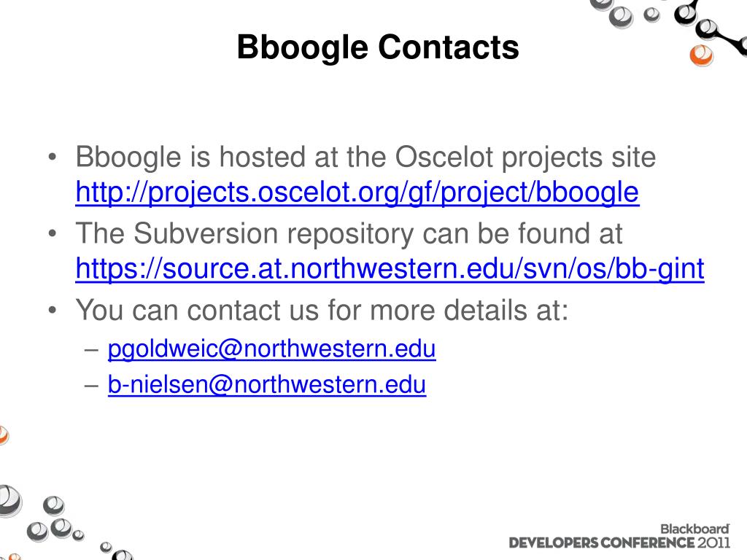Click the large gray bubble at lower left edge
The image size is (747, 560).
click(9, 501)
